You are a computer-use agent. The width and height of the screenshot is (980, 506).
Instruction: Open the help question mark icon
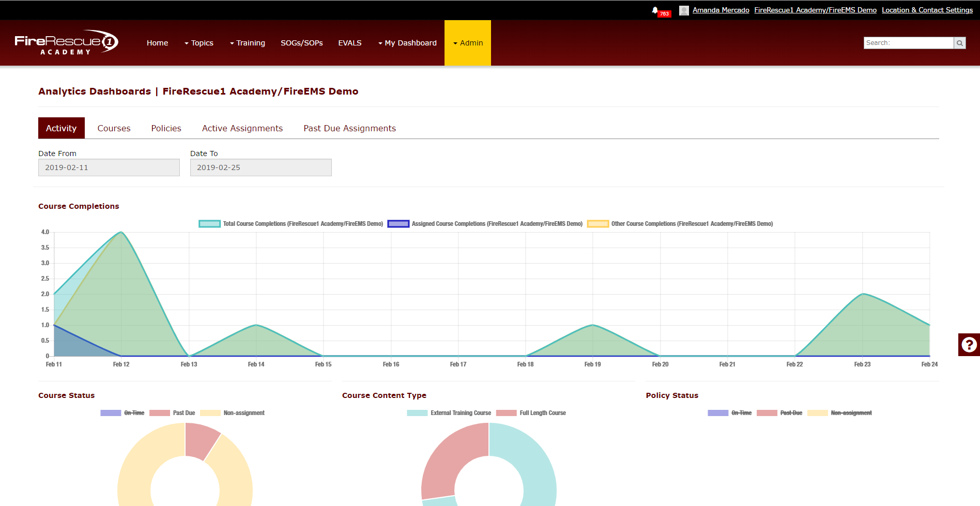click(x=969, y=345)
